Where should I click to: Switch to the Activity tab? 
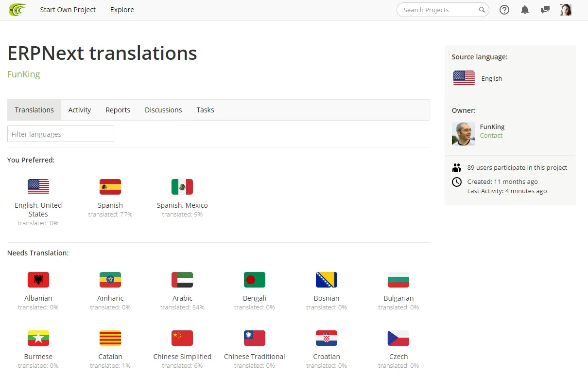coord(80,110)
